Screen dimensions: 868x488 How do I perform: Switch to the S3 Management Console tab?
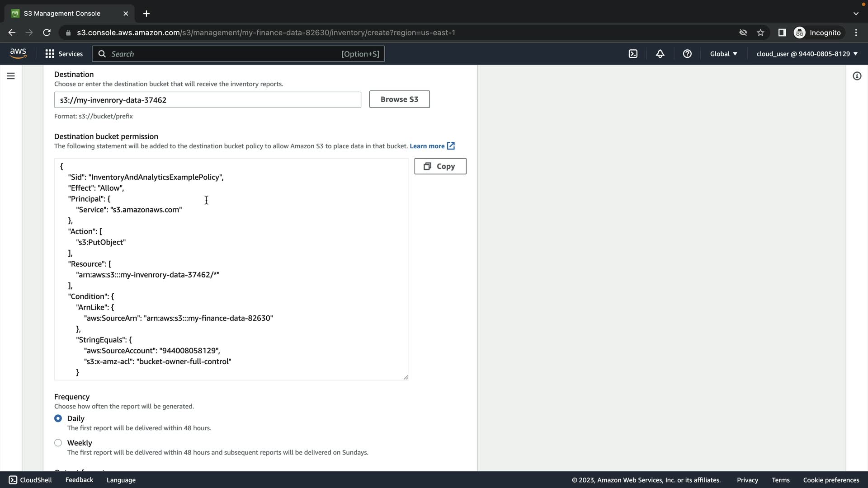pos(62,14)
